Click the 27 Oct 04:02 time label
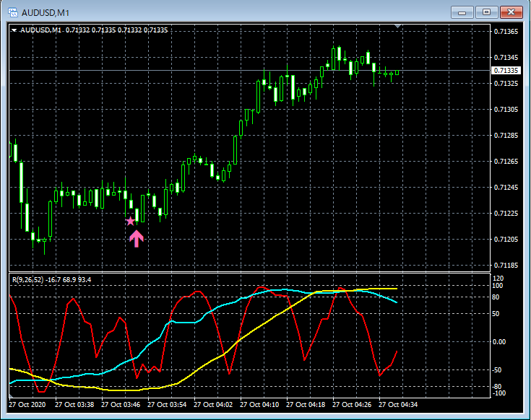This screenshot has height=420, width=531. (213, 404)
